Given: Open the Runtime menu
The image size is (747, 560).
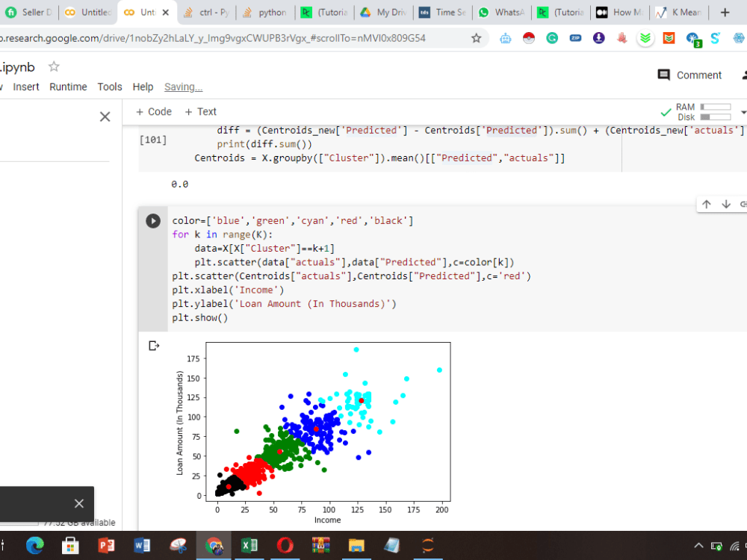Looking at the screenshot, I should (x=68, y=86).
